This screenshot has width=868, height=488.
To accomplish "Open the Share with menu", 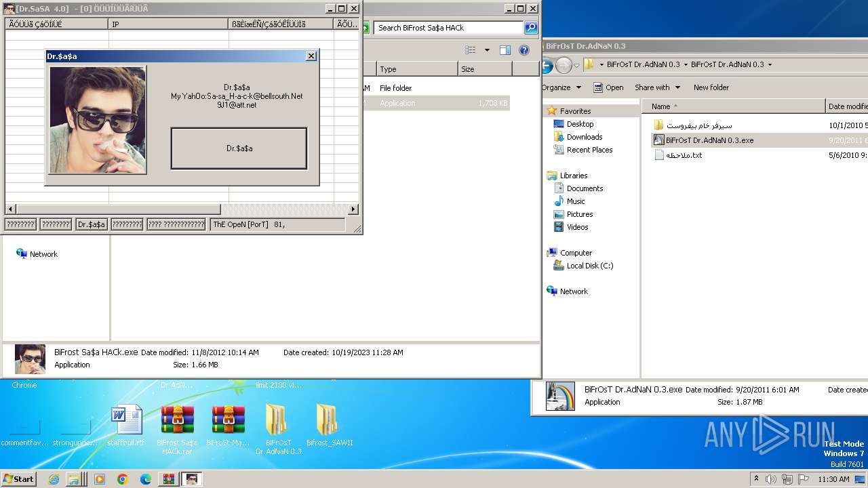I will (x=658, y=87).
